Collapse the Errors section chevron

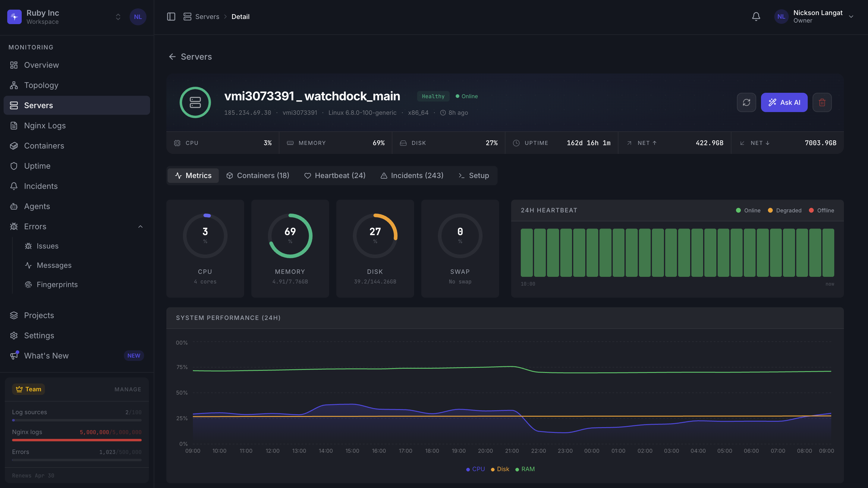point(140,227)
